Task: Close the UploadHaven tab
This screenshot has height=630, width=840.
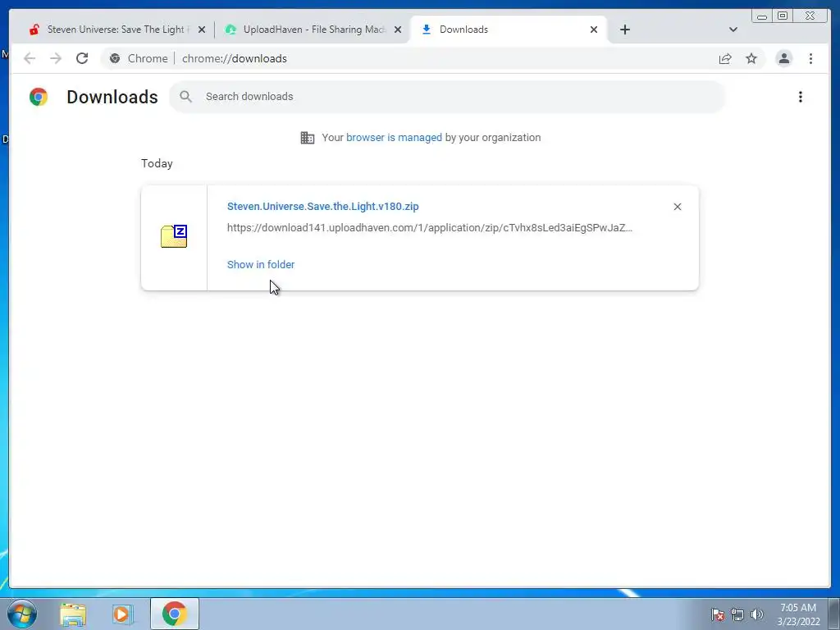Action: pyautogui.click(x=398, y=30)
